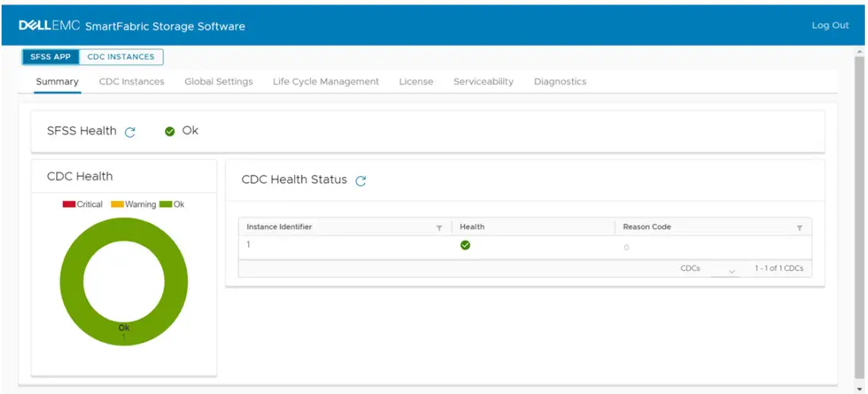The image size is (868, 394).
Task: Click the Dell EMC logo
Action: 50,25
